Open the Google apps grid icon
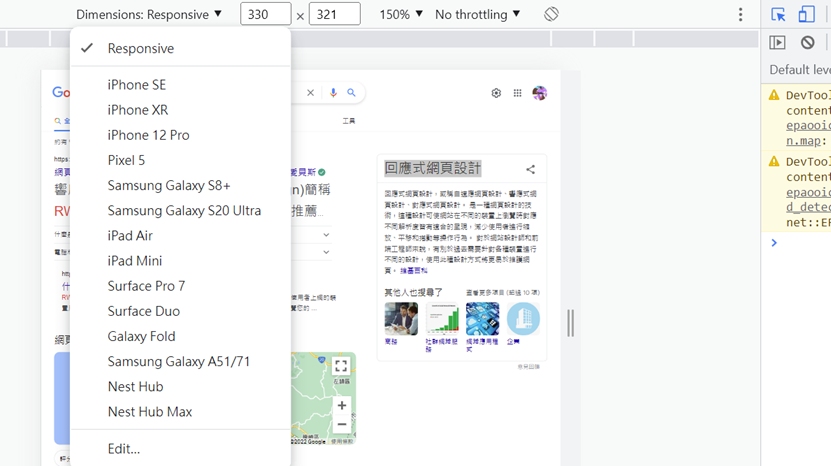831x466 pixels. click(517, 93)
